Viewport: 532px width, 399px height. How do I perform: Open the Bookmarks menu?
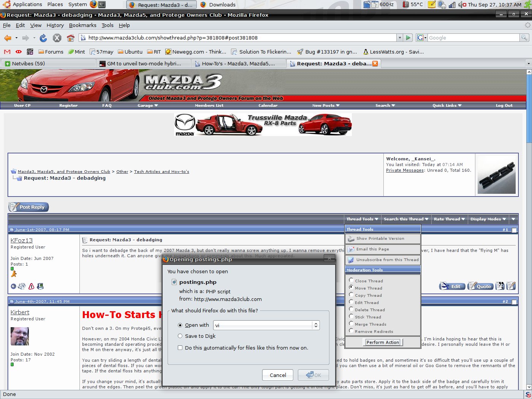coord(82,25)
